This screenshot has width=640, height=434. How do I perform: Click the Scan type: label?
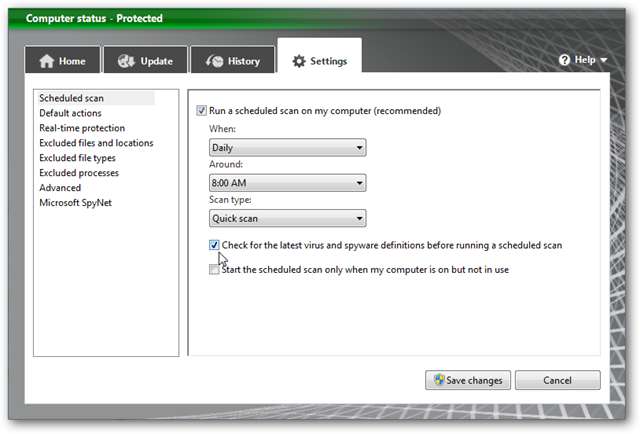pos(230,200)
